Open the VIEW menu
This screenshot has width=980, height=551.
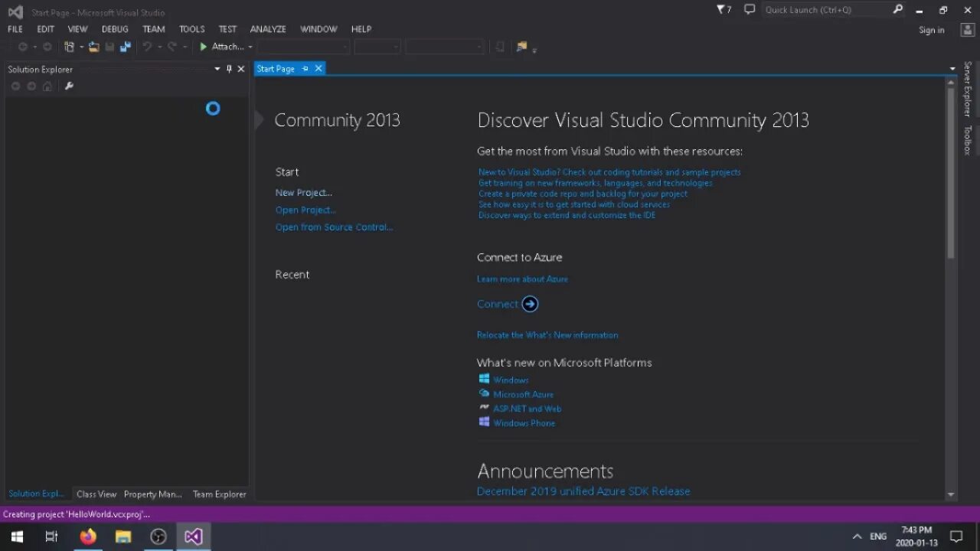[x=78, y=29]
